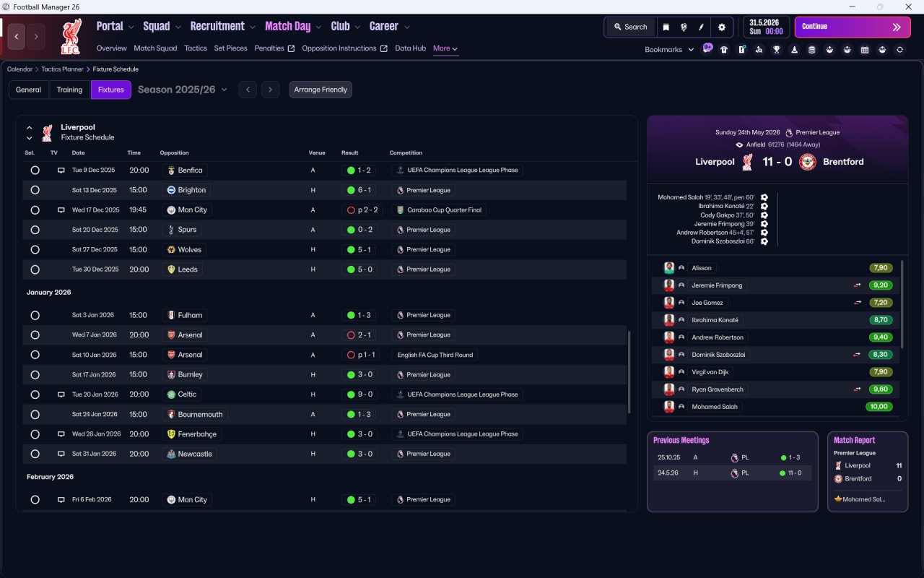Screen dimensions: 924x578
Task: Click the 31.5.2026 date display
Action: 766,27
